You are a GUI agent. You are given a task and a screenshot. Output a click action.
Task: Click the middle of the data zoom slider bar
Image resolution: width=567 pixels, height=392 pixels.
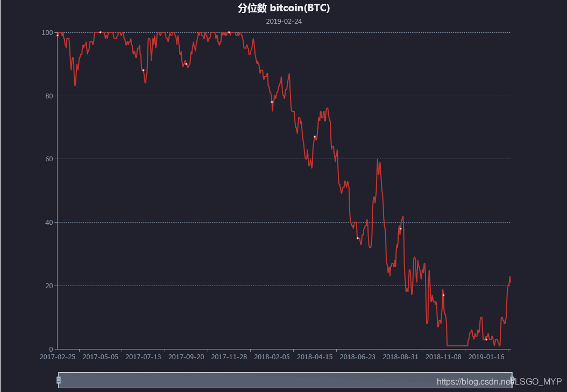tap(285, 380)
